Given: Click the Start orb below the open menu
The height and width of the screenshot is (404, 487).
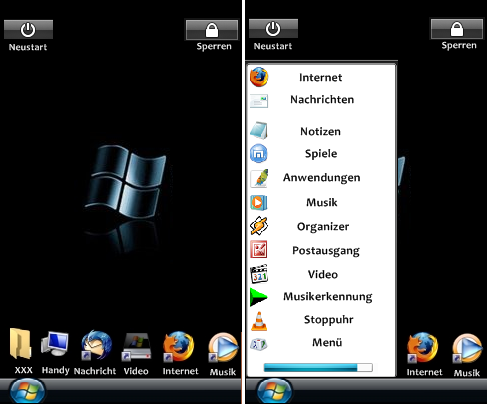Looking at the screenshot, I should [274, 391].
